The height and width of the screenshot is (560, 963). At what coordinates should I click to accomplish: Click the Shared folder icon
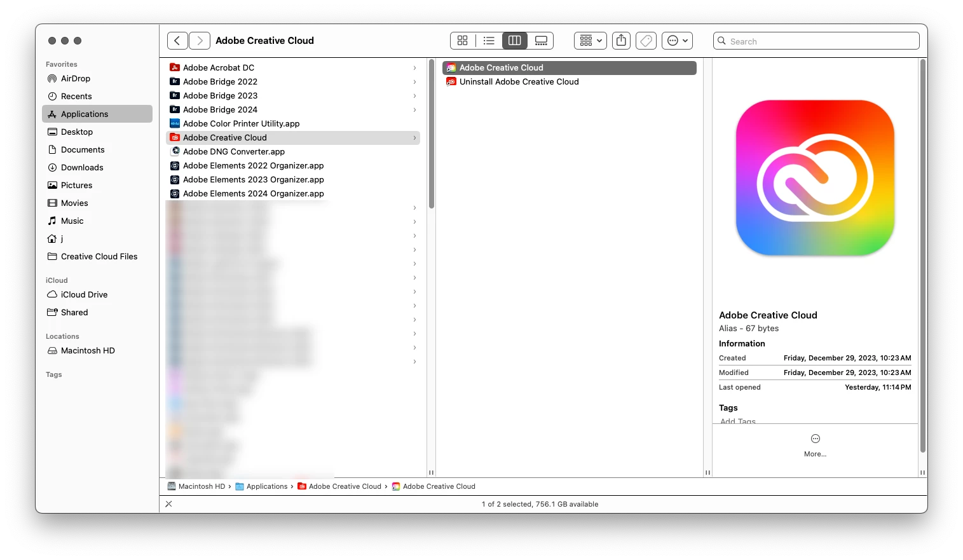click(52, 313)
